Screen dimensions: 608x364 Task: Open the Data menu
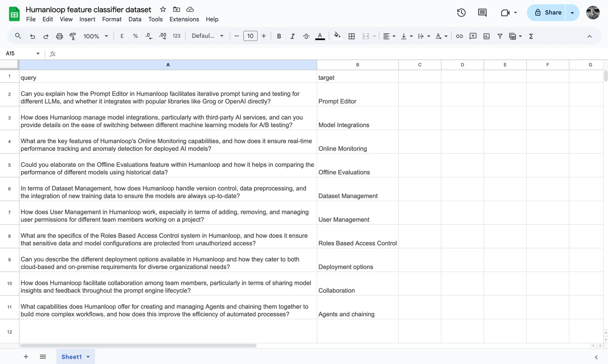pyautogui.click(x=135, y=19)
